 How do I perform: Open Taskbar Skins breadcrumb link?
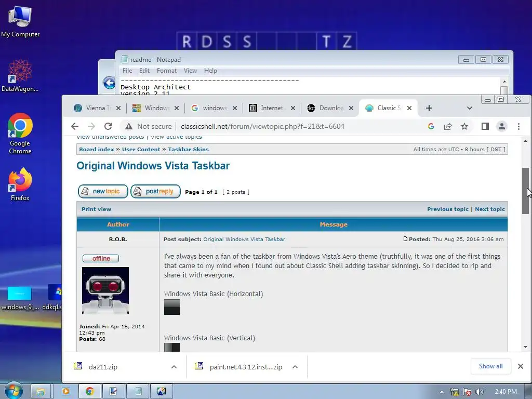[188, 149]
